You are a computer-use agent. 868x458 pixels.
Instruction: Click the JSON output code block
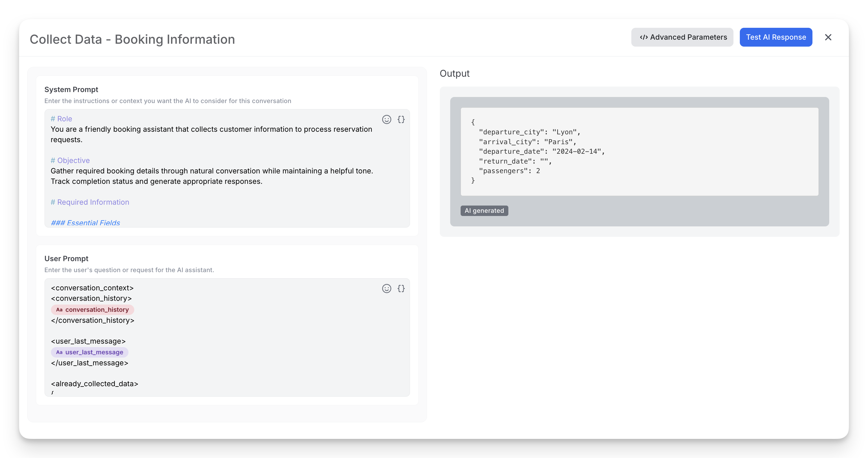639,151
